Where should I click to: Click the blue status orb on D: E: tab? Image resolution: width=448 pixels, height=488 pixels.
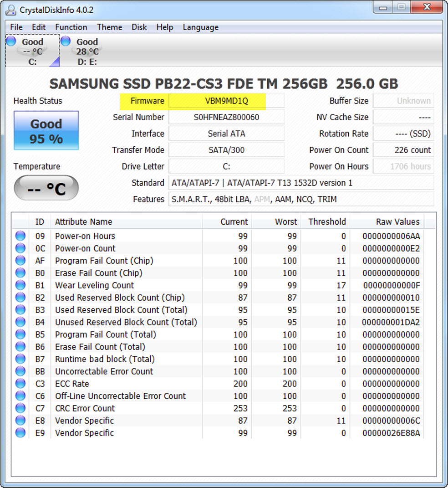click(66, 41)
